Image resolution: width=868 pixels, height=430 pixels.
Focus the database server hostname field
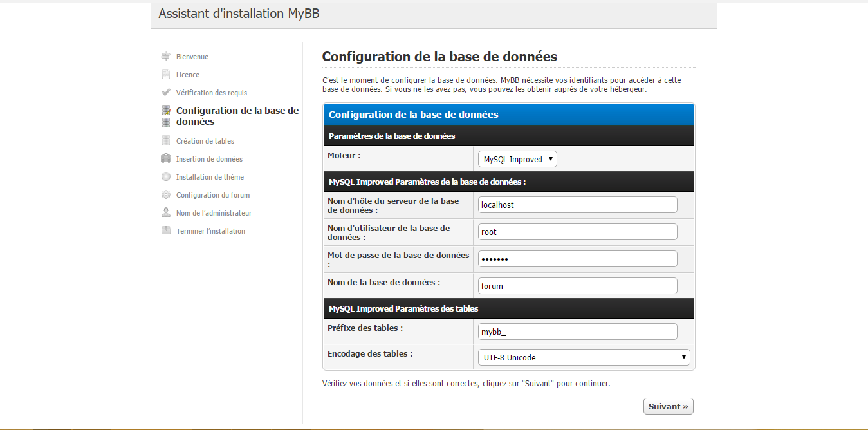(578, 205)
